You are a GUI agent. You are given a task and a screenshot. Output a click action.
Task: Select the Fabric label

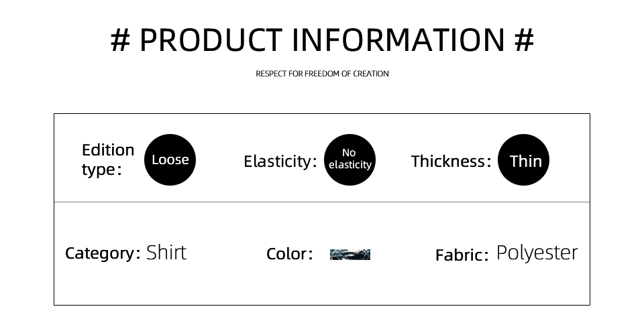click(x=462, y=255)
